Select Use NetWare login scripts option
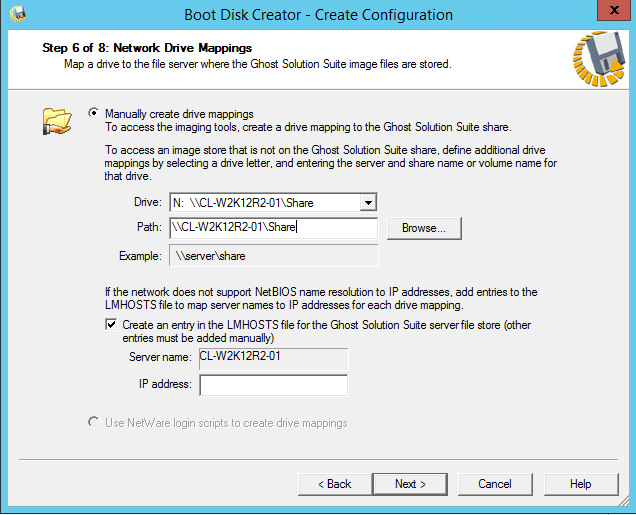Screen dimensions: 636x515 click(95, 423)
